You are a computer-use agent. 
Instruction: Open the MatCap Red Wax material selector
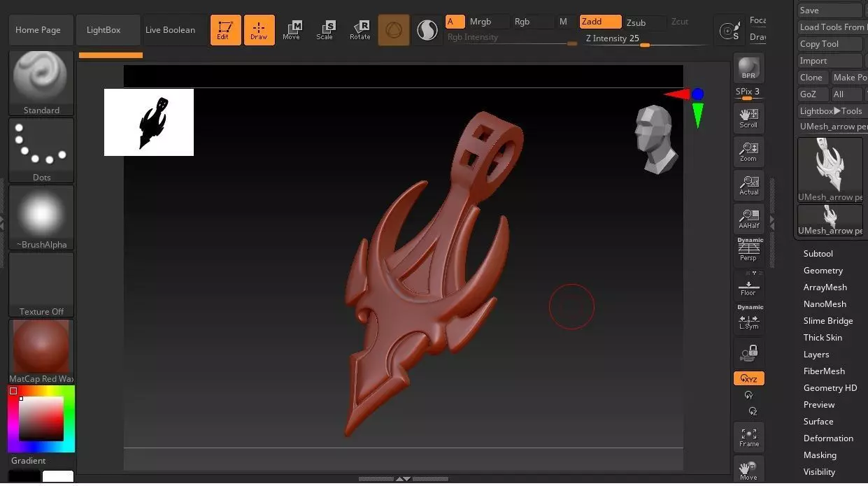click(41, 351)
